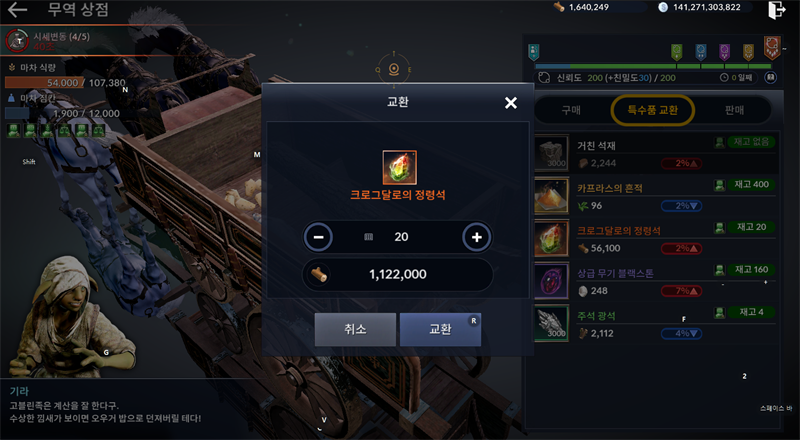This screenshot has height=440, width=800.
Task: Select the 특수품 교환 tab
Action: [x=653, y=110]
